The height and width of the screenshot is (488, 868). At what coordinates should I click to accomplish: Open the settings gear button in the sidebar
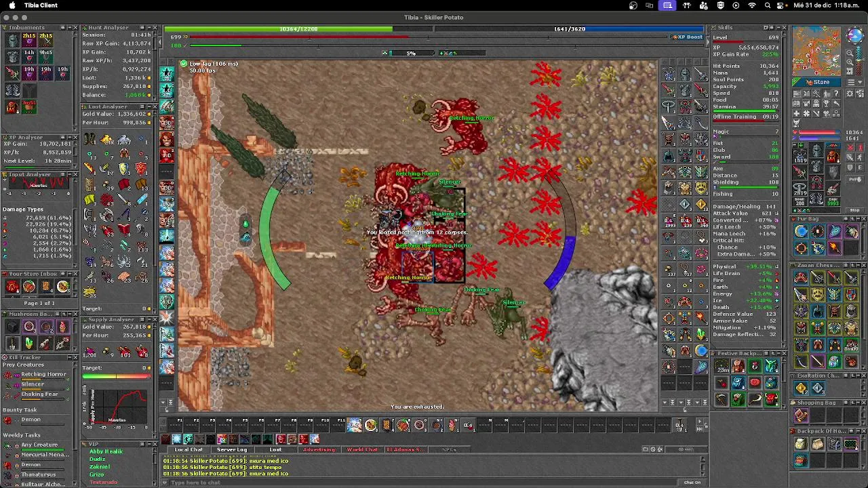(850, 94)
